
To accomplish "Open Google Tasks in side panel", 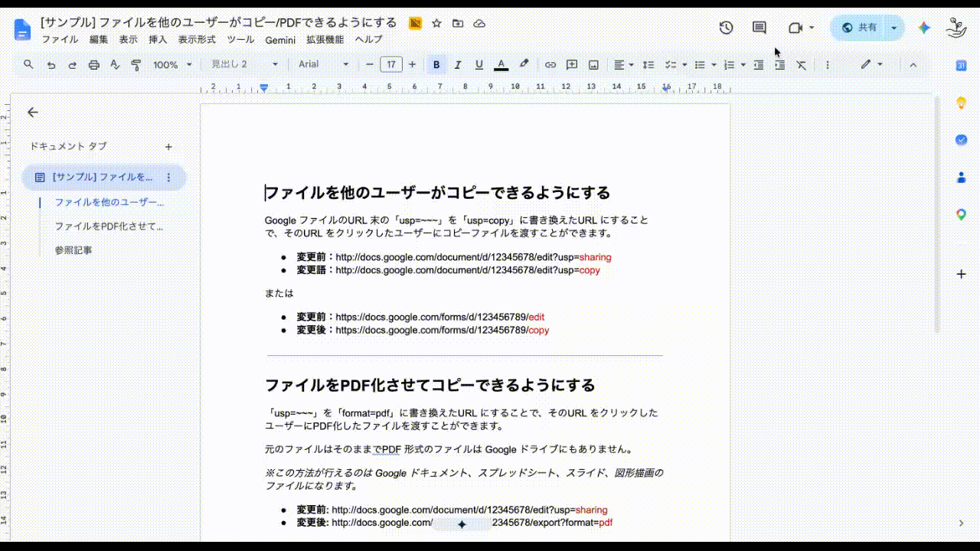I will coord(961,139).
